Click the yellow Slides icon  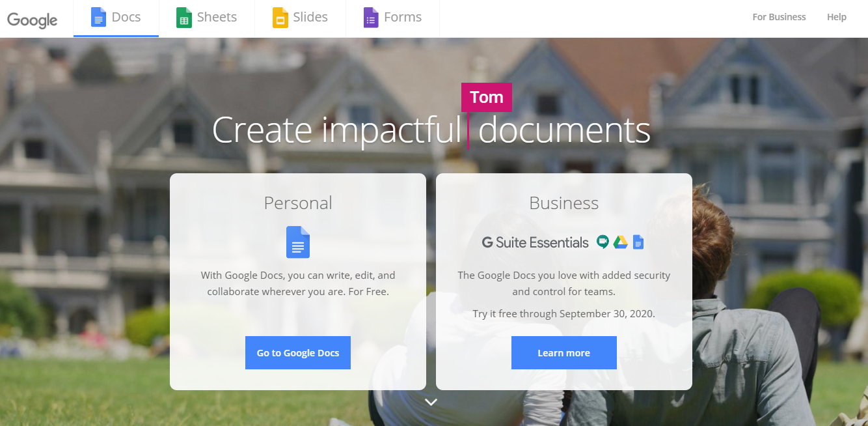click(280, 18)
